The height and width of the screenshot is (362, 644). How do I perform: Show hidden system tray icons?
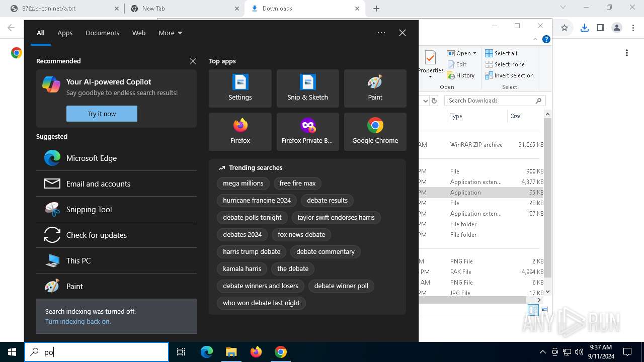[x=542, y=352]
